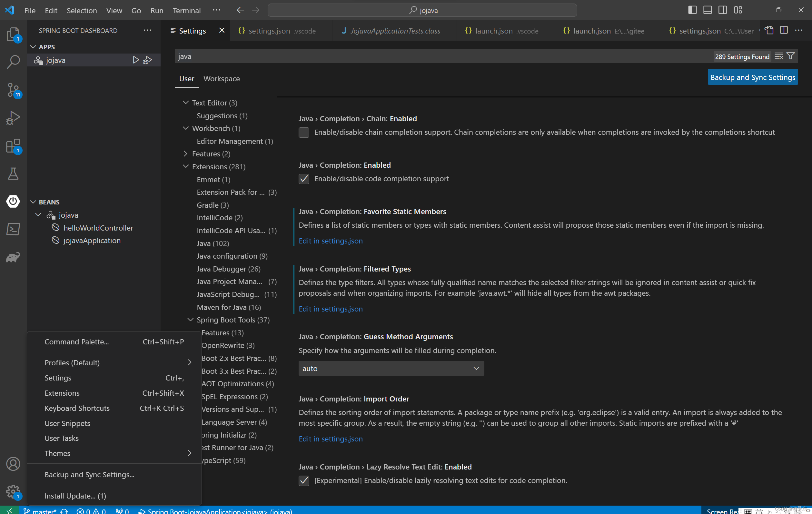Open the settings filter funnel icon

[x=790, y=56]
